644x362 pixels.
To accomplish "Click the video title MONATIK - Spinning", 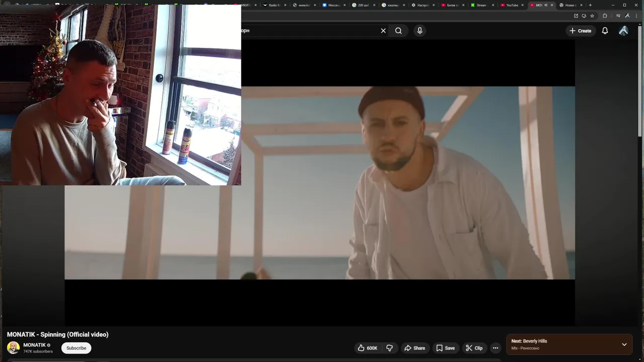I will click(x=58, y=334).
